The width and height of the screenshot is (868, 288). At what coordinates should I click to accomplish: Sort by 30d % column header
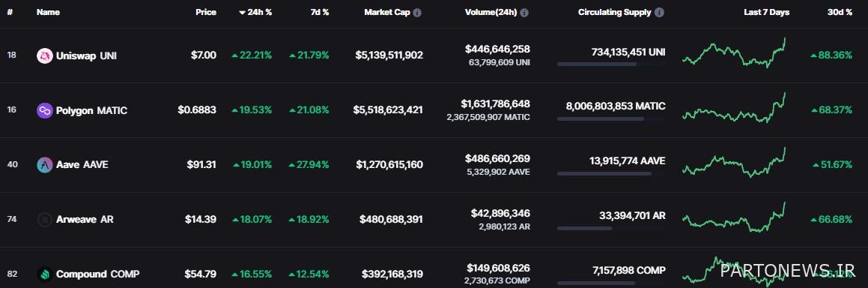coord(839,12)
